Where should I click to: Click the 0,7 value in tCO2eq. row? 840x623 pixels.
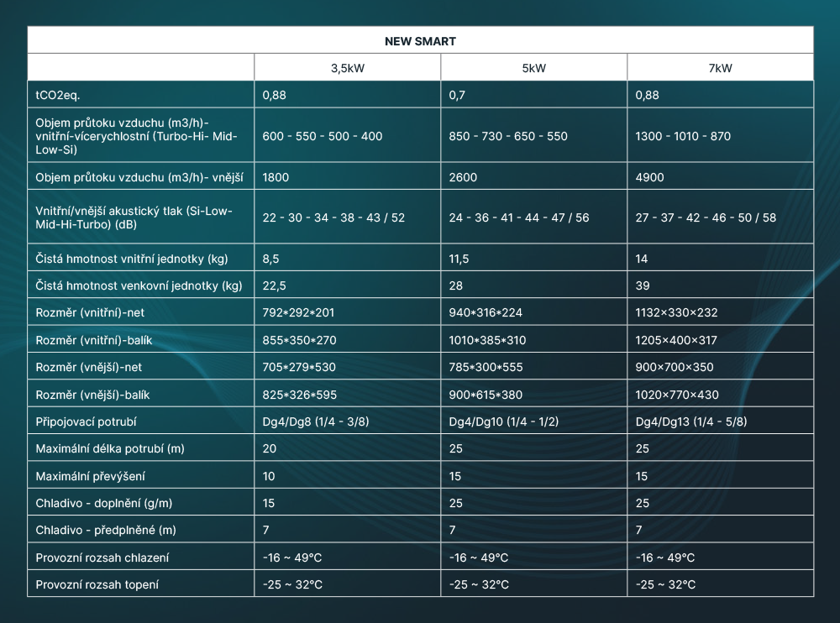click(458, 95)
